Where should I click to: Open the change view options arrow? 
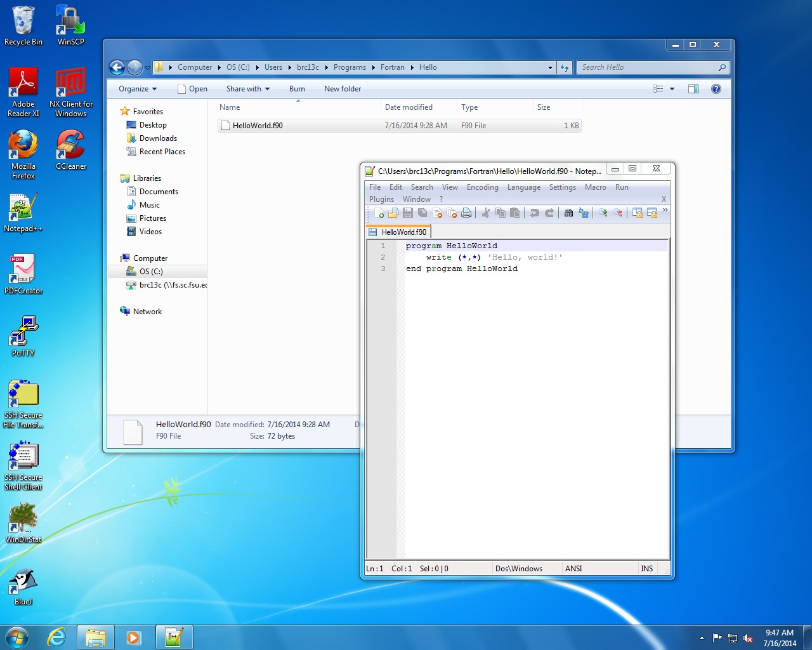pos(672,89)
